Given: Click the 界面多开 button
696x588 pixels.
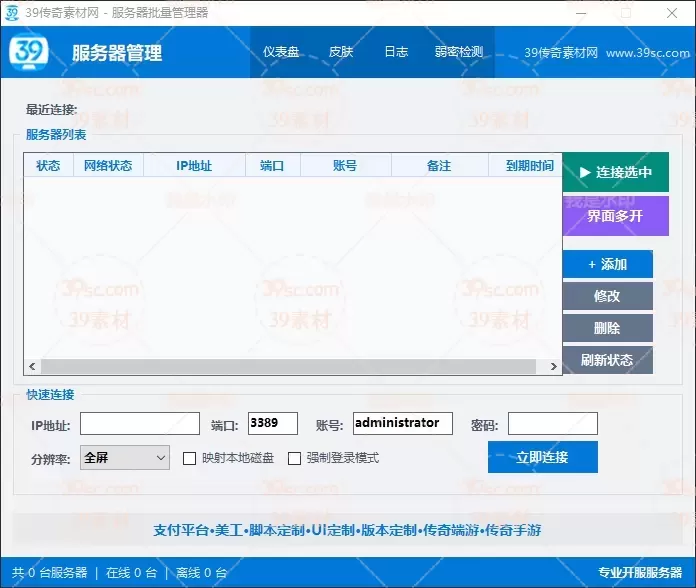Looking at the screenshot, I should [x=616, y=216].
